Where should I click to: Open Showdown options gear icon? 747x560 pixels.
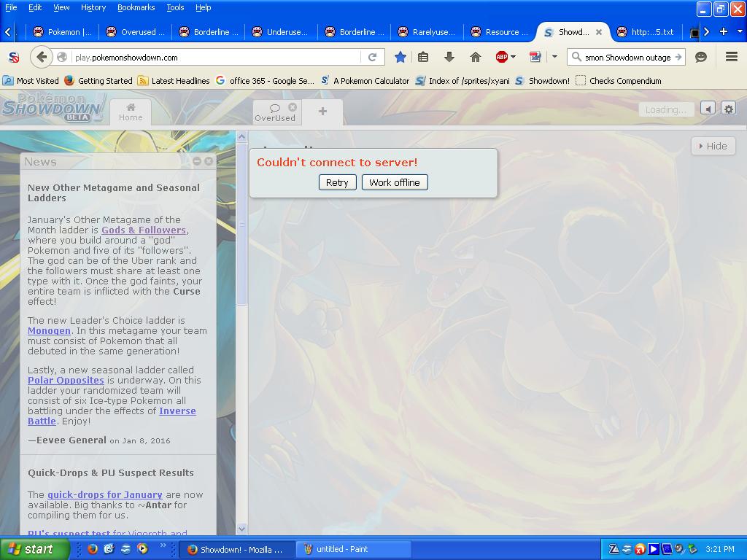click(x=729, y=109)
